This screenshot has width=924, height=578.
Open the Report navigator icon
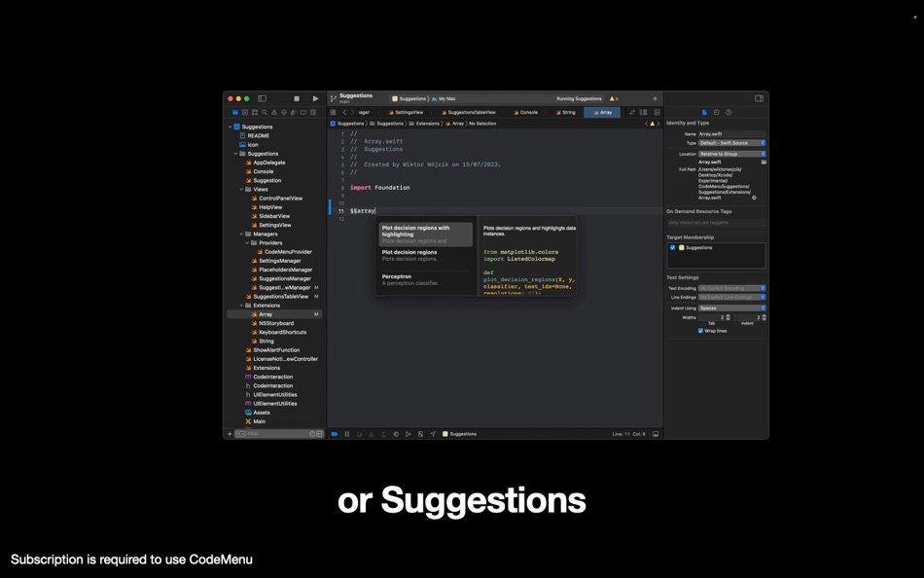(x=313, y=112)
